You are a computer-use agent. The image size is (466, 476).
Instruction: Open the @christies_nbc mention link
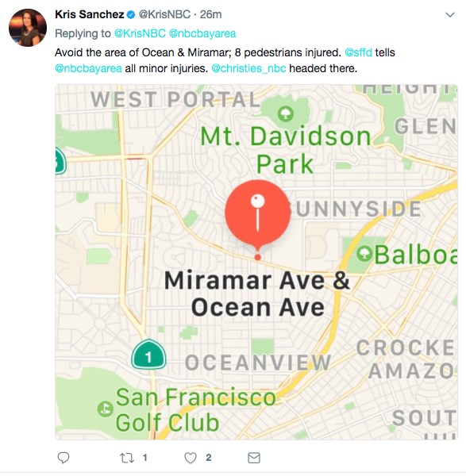pos(248,68)
